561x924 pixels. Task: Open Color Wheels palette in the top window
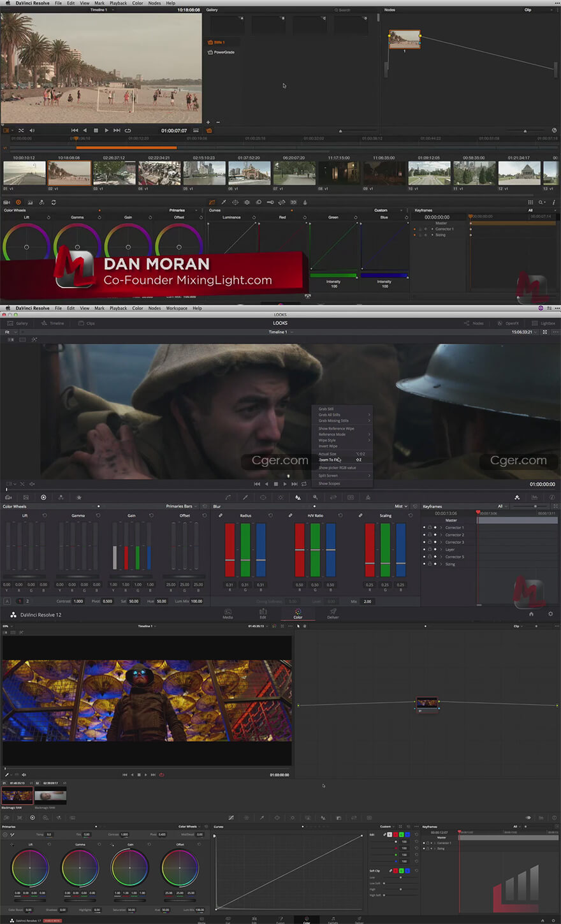18,202
